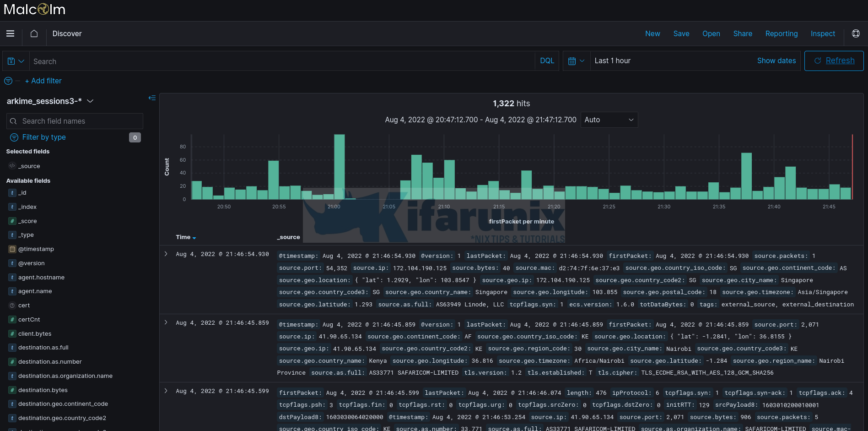This screenshot has width=868, height=431.
Task: Switch query language via DQL
Action: tap(547, 60)
